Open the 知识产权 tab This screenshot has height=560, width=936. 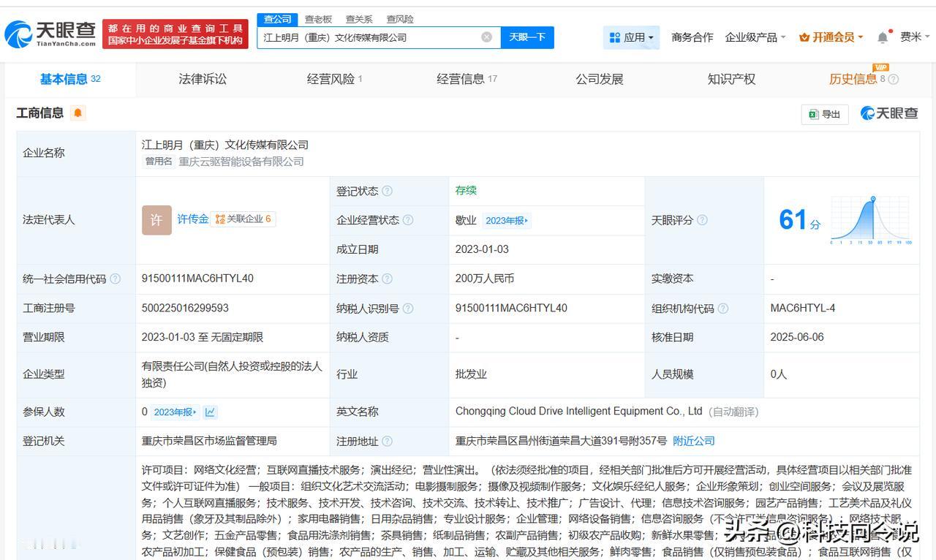click(x=731, y=79)
